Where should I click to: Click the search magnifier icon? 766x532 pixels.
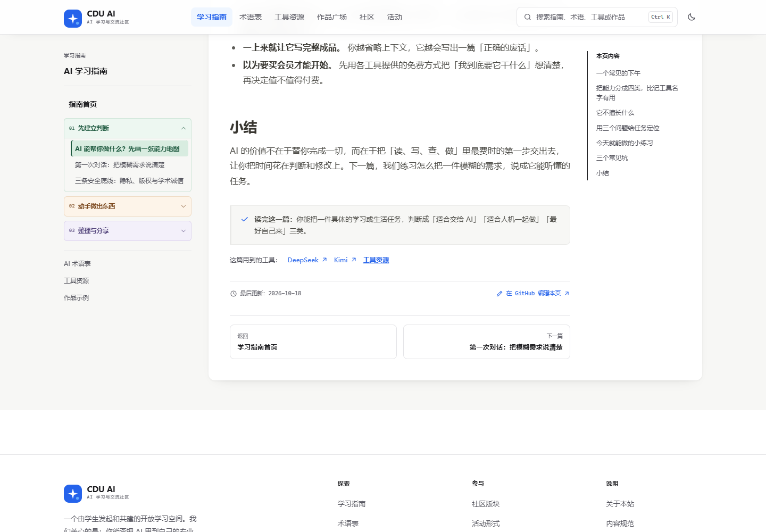(528, 17)
